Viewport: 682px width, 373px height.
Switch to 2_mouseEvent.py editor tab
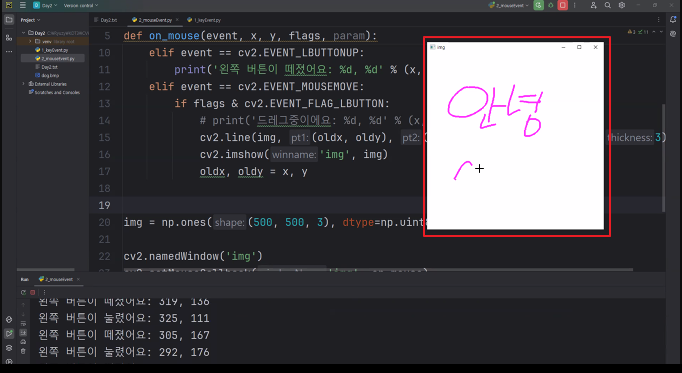152,20
